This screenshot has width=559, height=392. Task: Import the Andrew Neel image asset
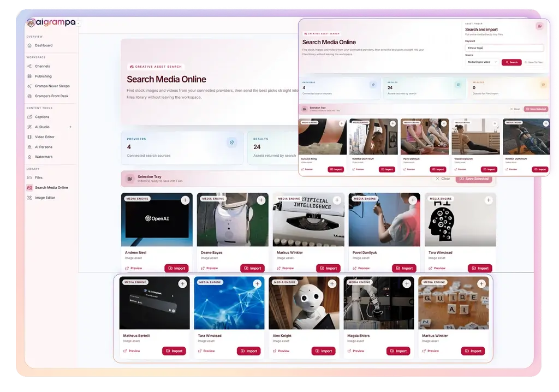coord(177,268)
